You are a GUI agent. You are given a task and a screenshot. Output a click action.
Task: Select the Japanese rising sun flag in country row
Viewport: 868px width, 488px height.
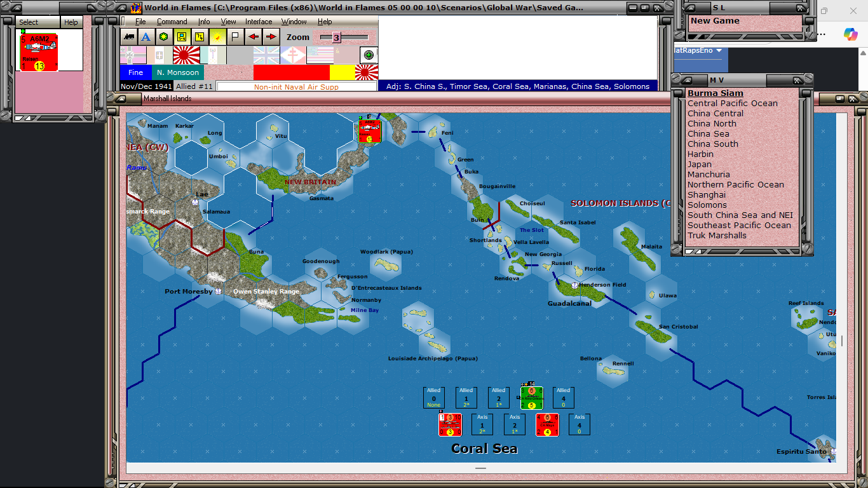coord(186,55)
